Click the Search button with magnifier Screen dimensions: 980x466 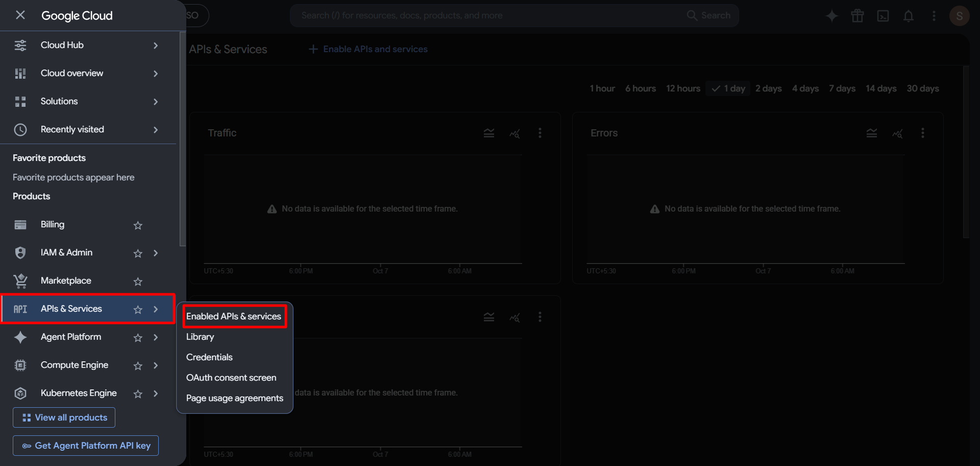[x=709, y=15]
